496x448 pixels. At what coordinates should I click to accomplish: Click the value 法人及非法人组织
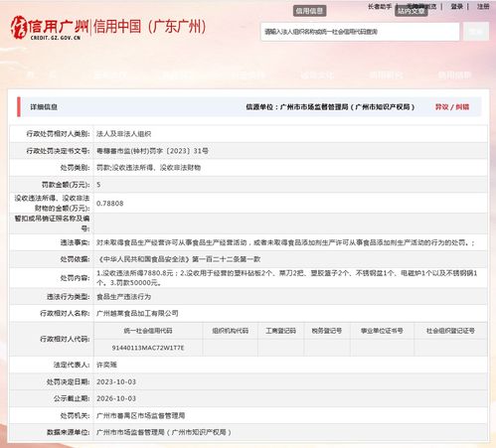click(123, 134)
